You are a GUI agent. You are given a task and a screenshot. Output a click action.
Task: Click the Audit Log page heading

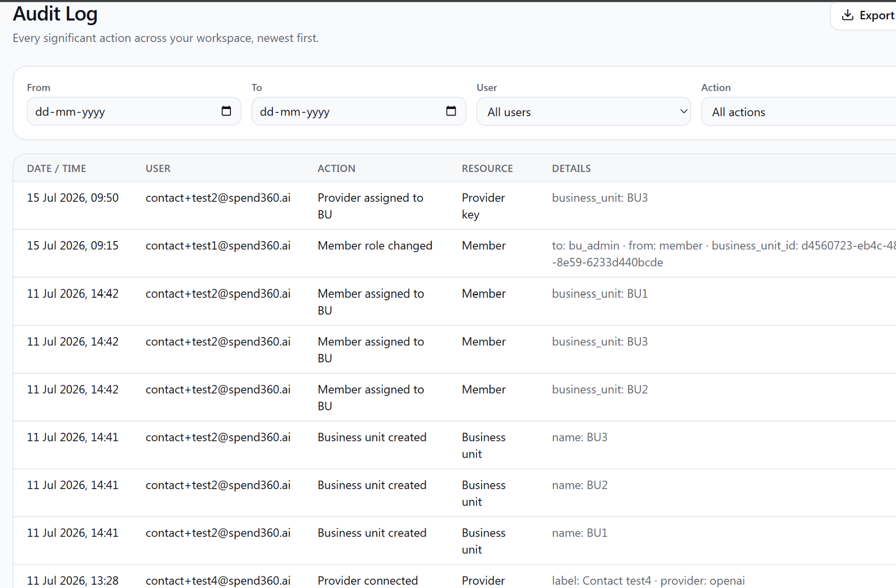pyautogui.click(x=55, y=14)
